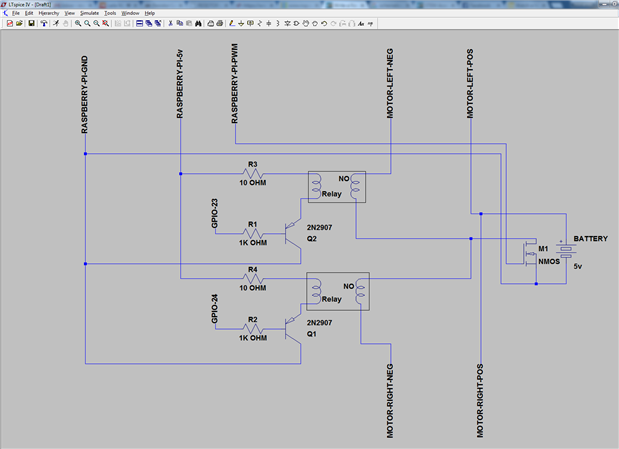Open the Tools menu
Screen dimensions: 619x449
[x=111, y=12]
